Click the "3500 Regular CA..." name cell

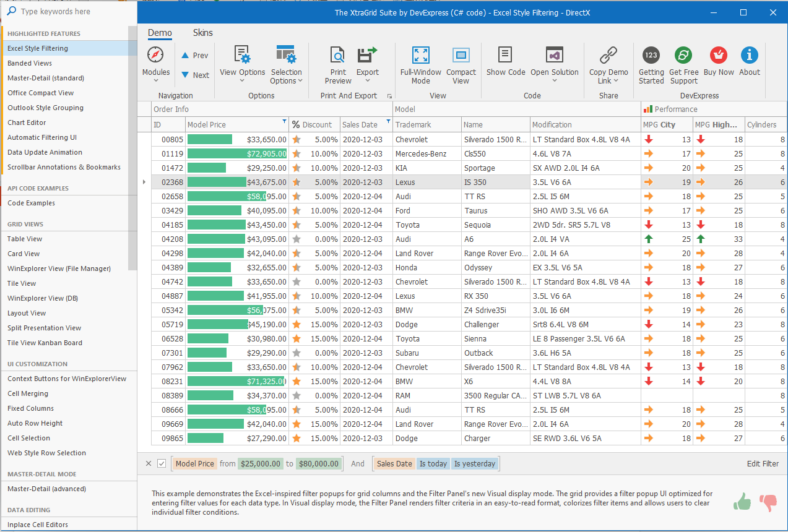(x=495, y=396)
